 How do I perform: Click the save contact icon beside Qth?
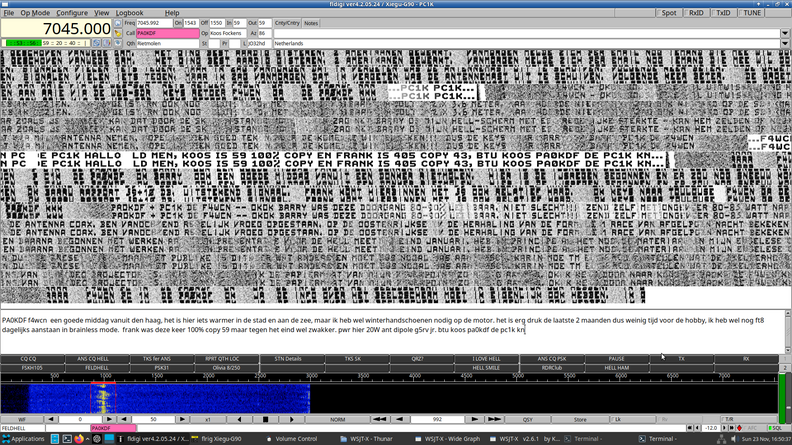118,44
